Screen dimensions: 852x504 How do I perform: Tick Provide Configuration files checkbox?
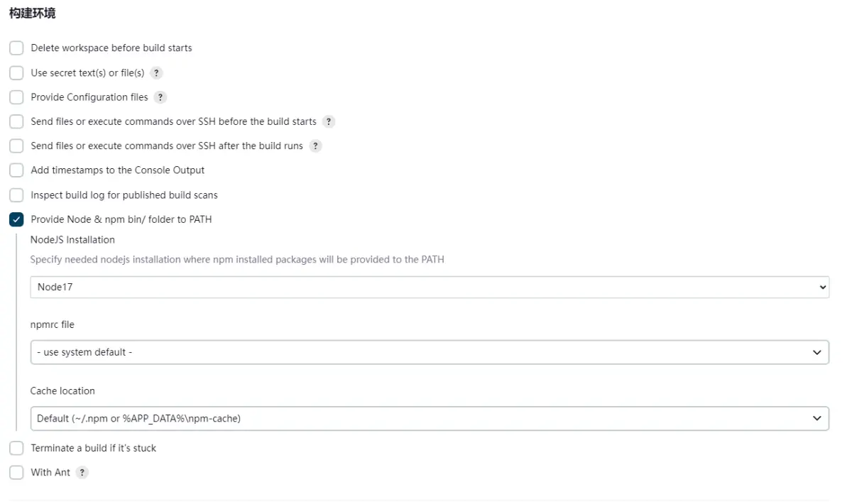[16, 97]
